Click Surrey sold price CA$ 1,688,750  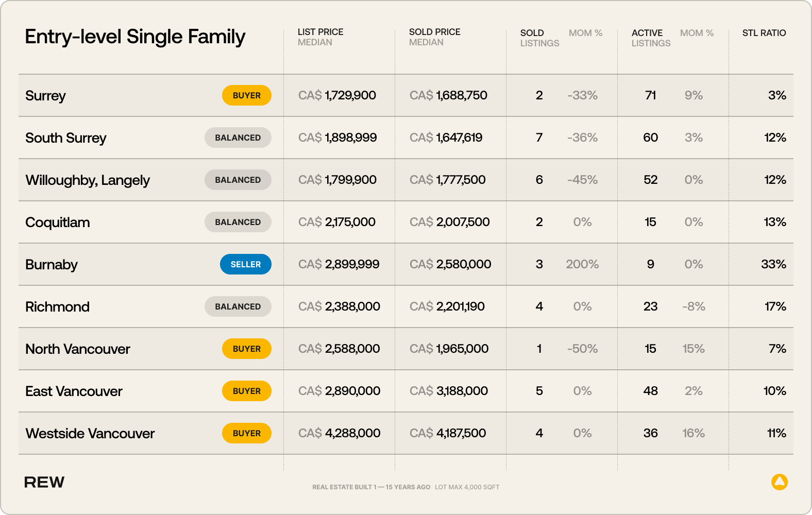click(448, 95)
